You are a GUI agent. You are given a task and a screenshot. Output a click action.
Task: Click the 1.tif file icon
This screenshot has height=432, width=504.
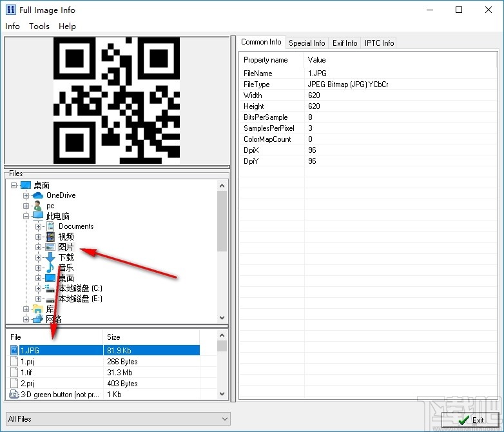[14, 372]
